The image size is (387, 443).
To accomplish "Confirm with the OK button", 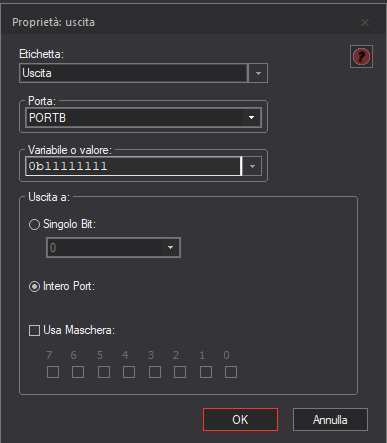I will point(240,420).
